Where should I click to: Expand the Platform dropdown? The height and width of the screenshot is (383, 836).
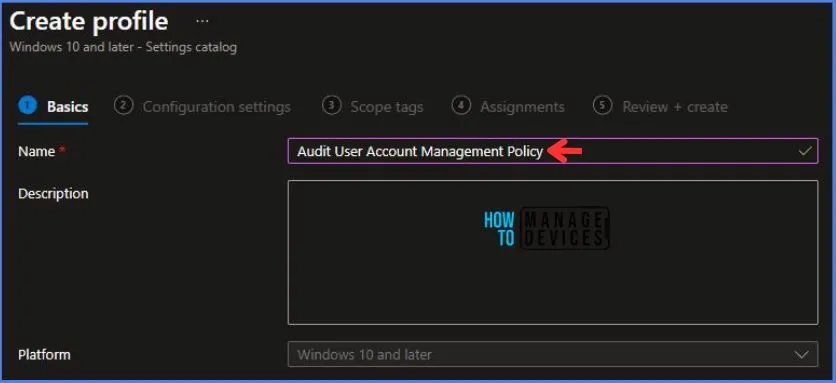click(552, 355)
